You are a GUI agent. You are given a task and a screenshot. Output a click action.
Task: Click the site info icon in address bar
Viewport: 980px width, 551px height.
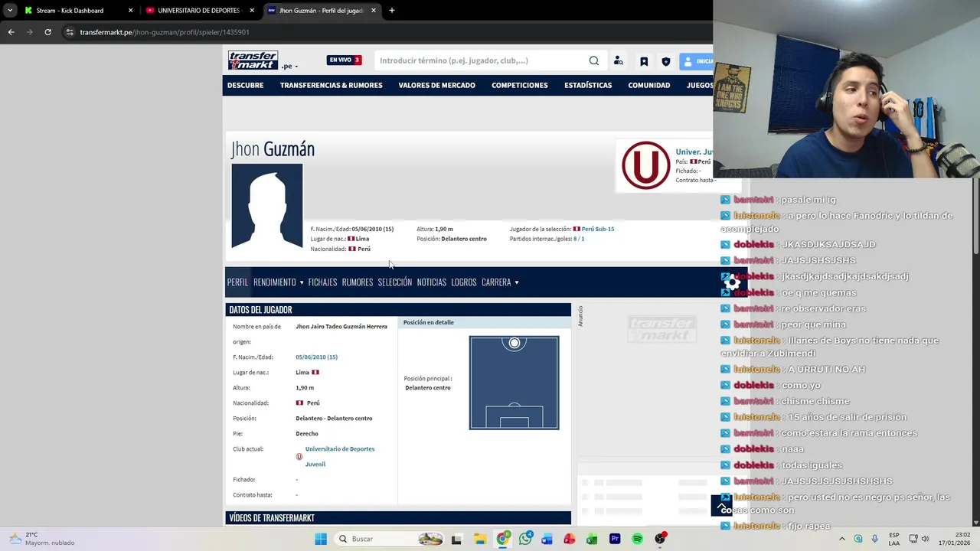tap(70, 32)
